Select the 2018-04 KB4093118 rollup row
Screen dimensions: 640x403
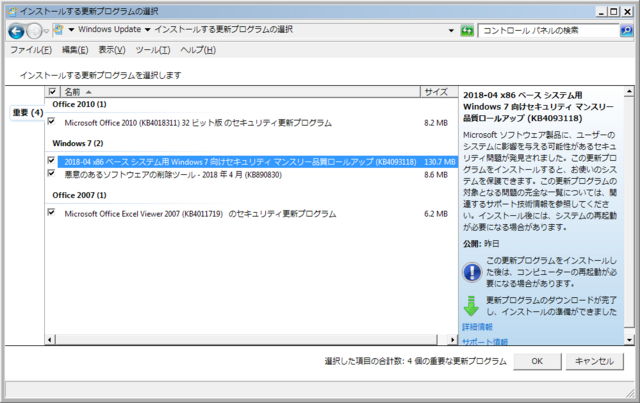tap(257, 162)
